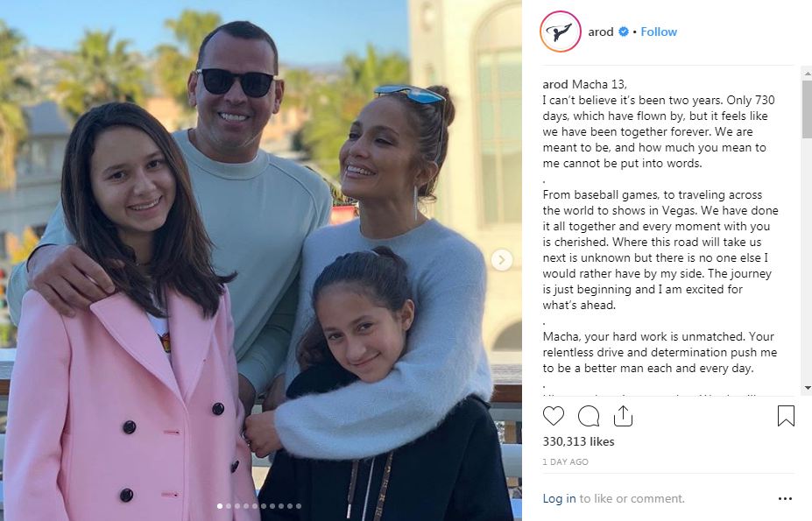
Task: Share the post using the upload arrow icon
Action: coord(623,416)
